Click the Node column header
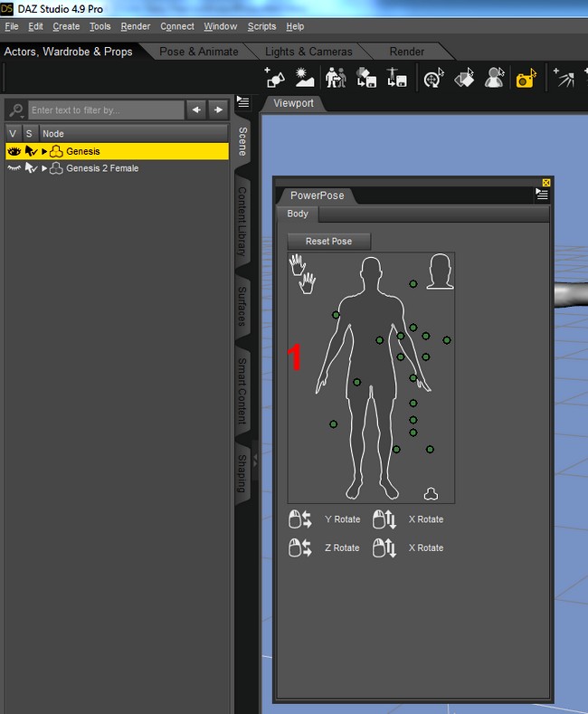The width and height of the screenshot is (588, 714). 134,133
